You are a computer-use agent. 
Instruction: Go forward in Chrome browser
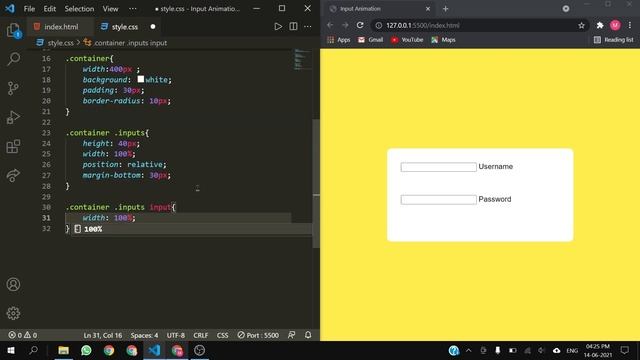pyautogui.click(x=345, y=25)
